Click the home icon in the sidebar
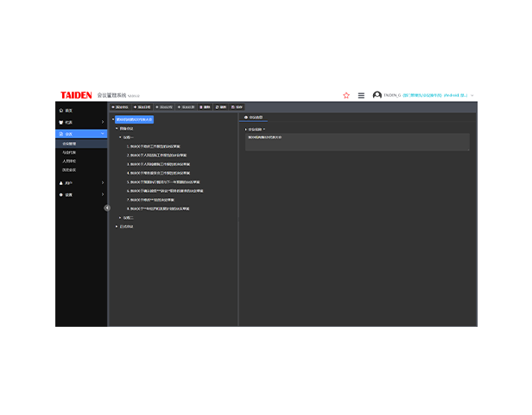 [x=61, y=111]
